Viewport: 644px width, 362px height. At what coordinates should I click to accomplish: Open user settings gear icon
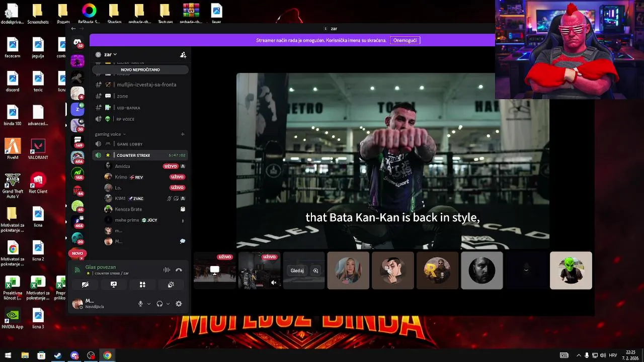coord(179,304)
